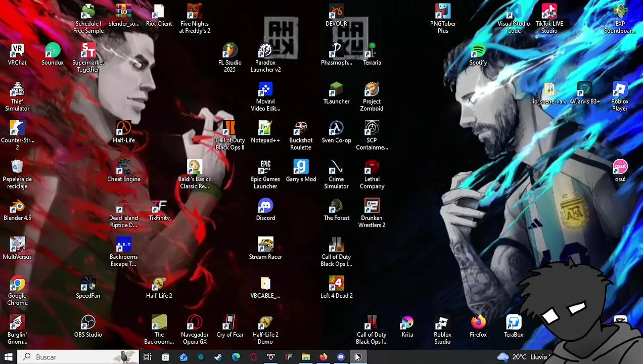The image size is (643, 364).
Task: Open Dead Island Riptide shortcut
Action: tap(124, 213)
